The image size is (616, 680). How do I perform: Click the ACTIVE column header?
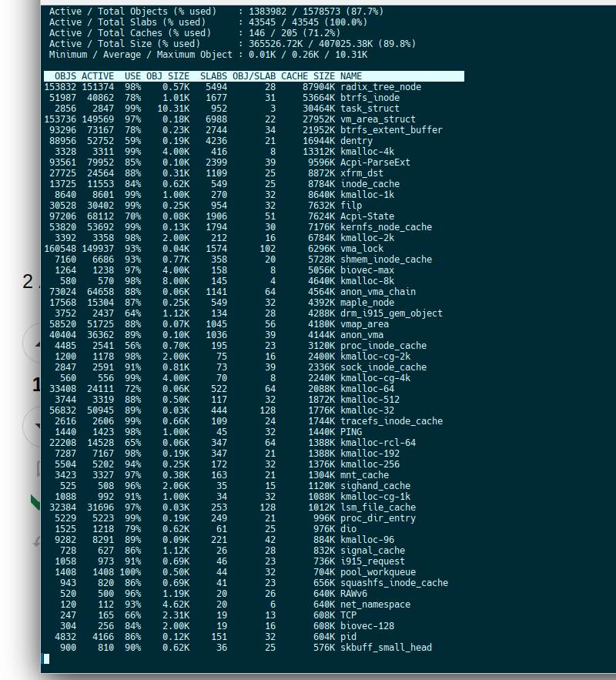coord(98,76)
